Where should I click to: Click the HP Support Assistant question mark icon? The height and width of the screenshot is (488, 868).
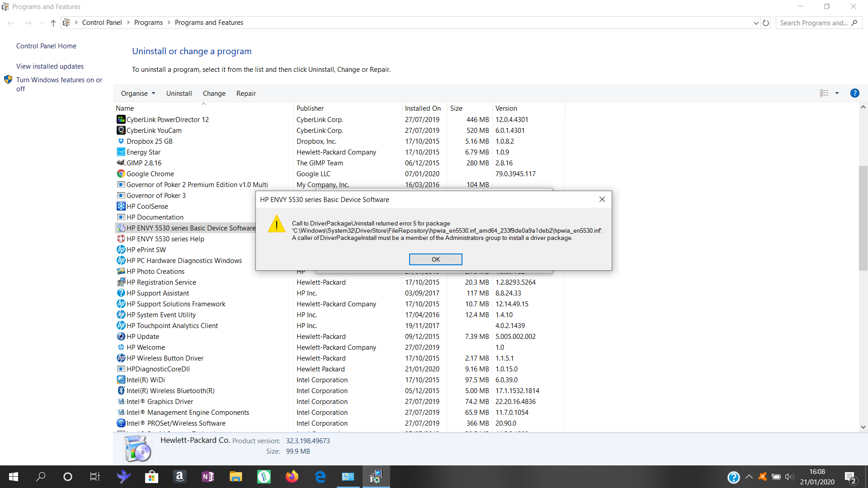pyautogui.click(x=121, y=293)
